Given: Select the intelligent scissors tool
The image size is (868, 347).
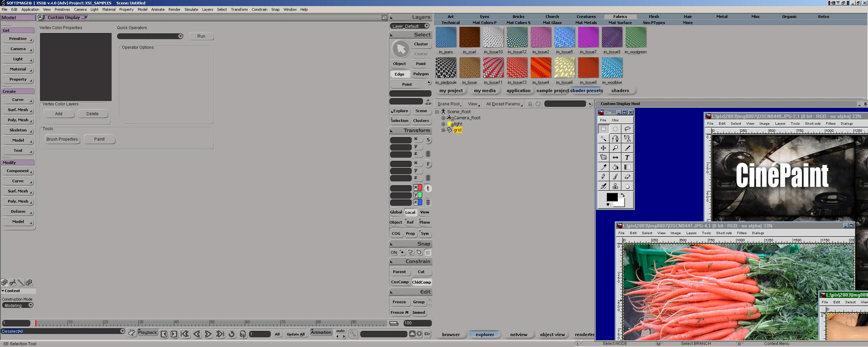Looking at the screenshot, I should point(627,138).
